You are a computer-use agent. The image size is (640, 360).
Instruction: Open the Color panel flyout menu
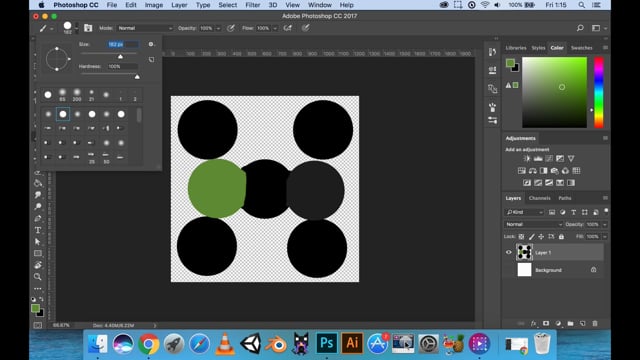(x=605, y=48)
